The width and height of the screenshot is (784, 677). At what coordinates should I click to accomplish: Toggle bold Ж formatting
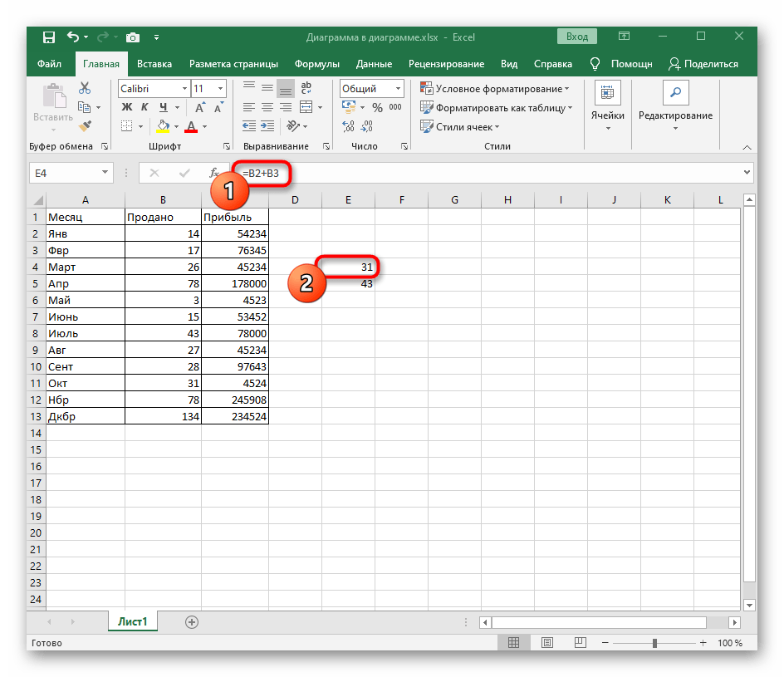point(127,107)
